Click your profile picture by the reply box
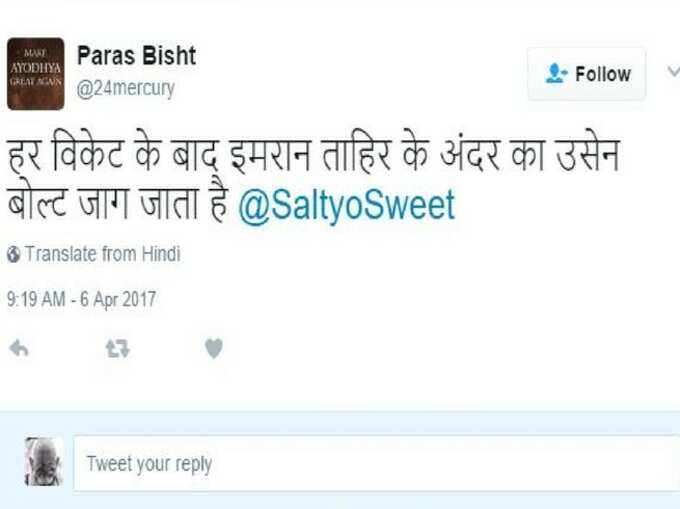 [43, 461]
